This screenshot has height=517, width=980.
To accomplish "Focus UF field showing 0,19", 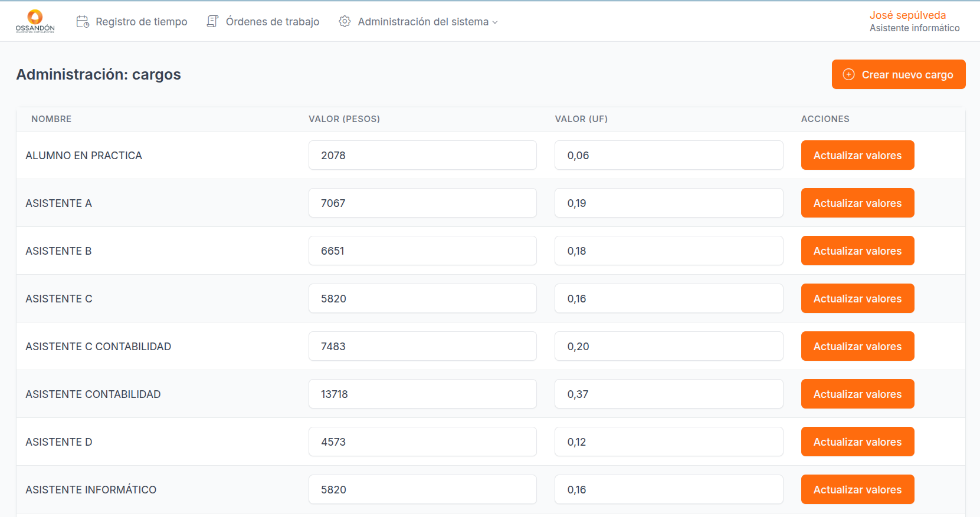I will pyautogui.click(x=669, y=203).
